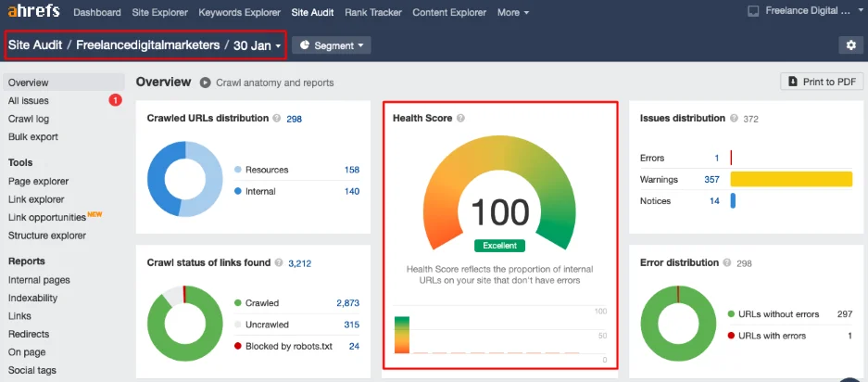Screen dimensions: 868x382
Task: Click Blocked by robots.txt count 24
Action: (x=354, y=347)
